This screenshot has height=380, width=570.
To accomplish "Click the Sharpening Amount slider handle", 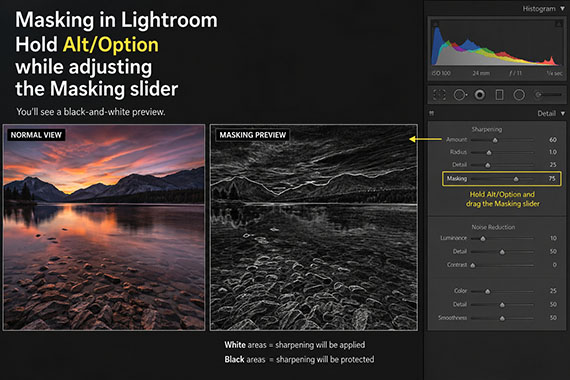I will 495,140.
